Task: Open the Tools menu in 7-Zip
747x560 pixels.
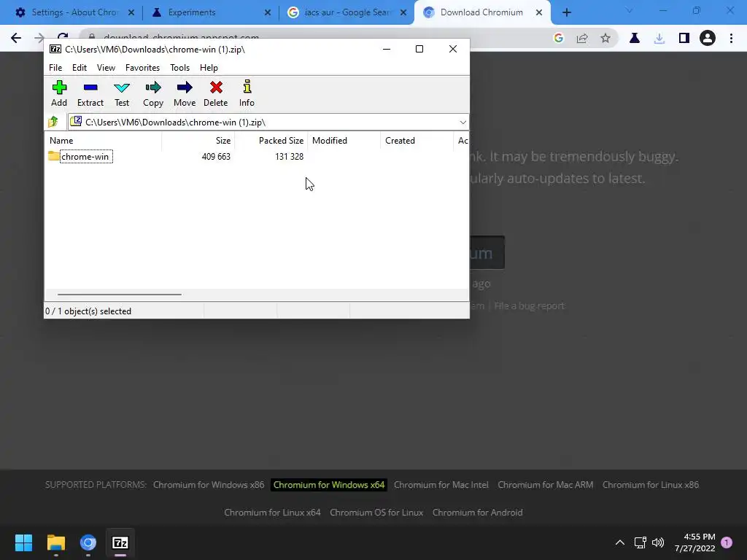Action: pyautogui.click(x=179, y=68)
